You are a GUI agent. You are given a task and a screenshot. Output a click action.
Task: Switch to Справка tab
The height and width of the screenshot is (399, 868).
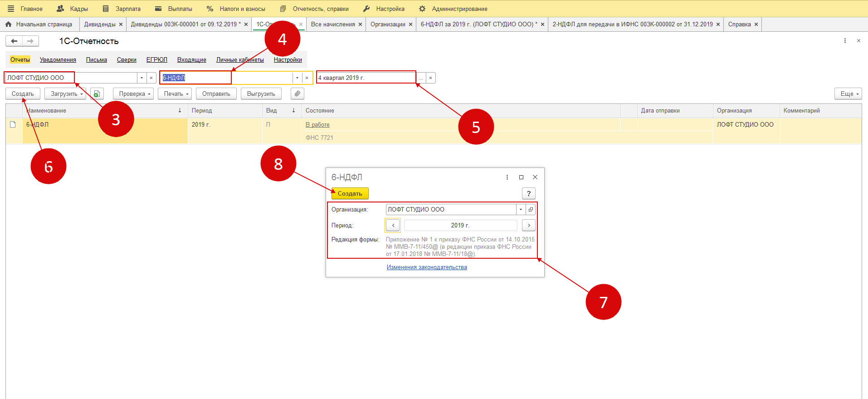tap(740, 24)
